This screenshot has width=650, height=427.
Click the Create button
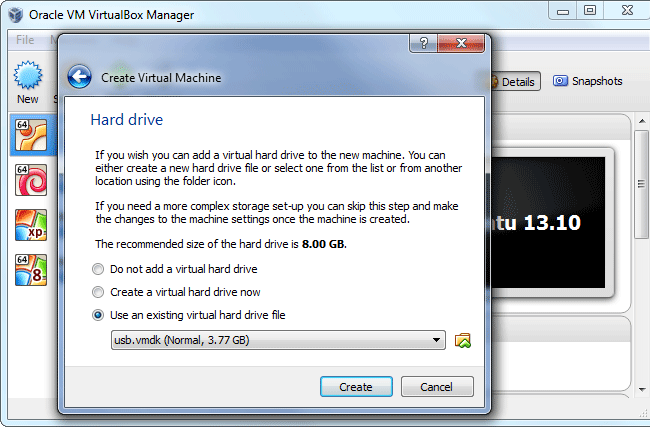356,386
